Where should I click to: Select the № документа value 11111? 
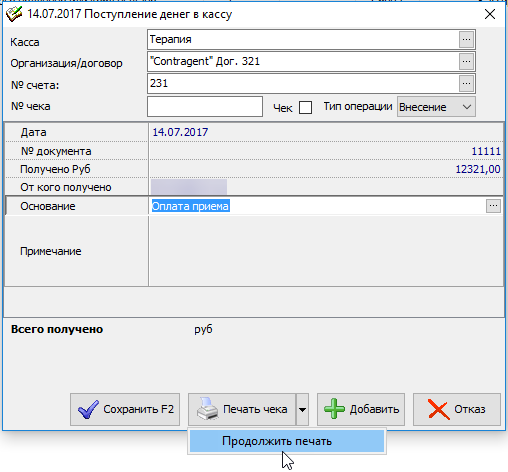(326, 151)
